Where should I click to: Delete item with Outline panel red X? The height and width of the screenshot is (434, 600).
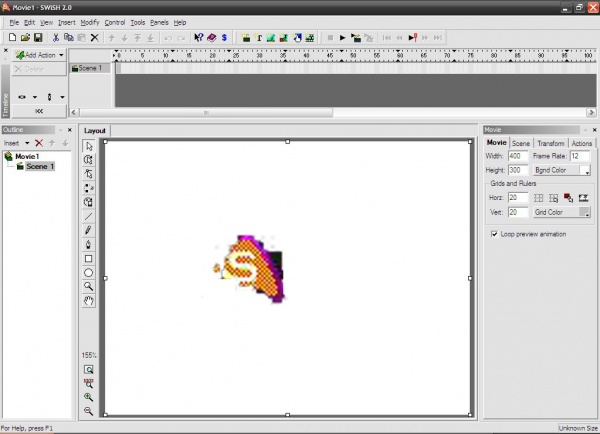(39, 143)
